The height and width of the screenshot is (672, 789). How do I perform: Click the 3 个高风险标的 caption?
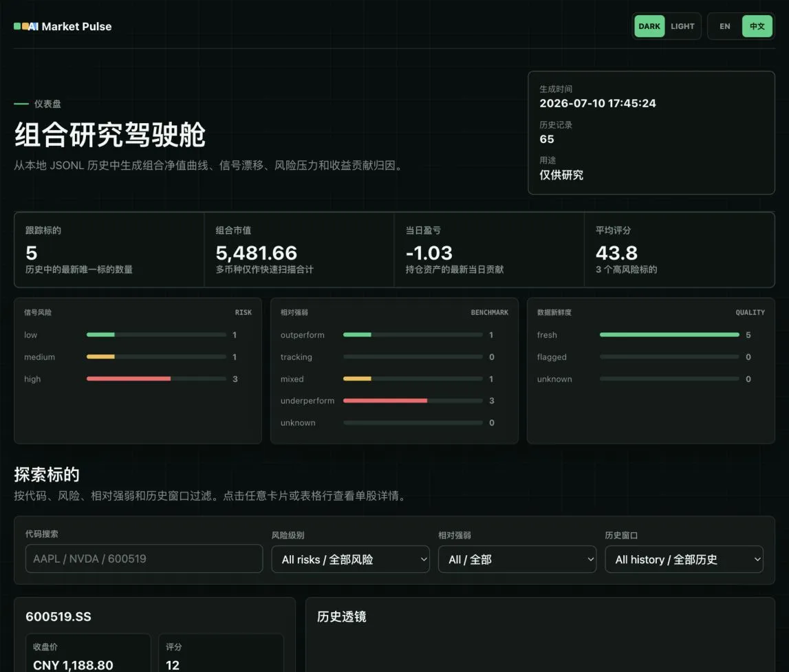[626, 269]
